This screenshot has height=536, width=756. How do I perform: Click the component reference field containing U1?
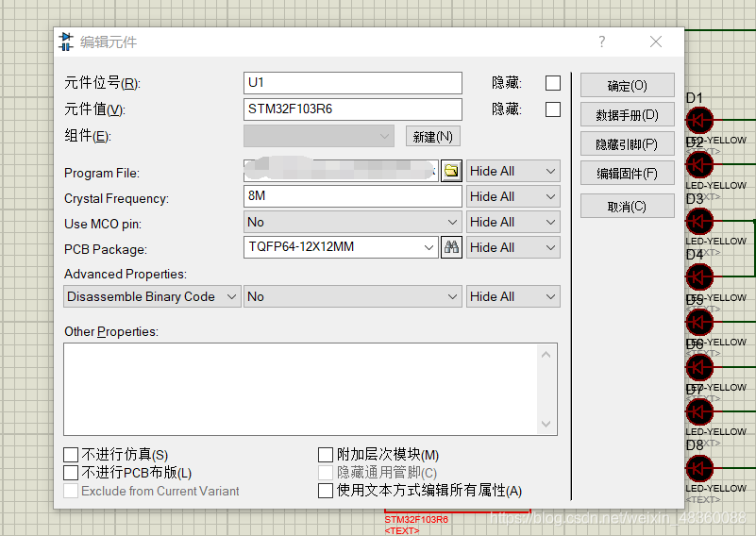(352, 83)
